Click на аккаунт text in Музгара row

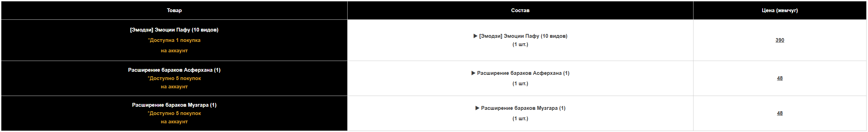click(174, 122)
